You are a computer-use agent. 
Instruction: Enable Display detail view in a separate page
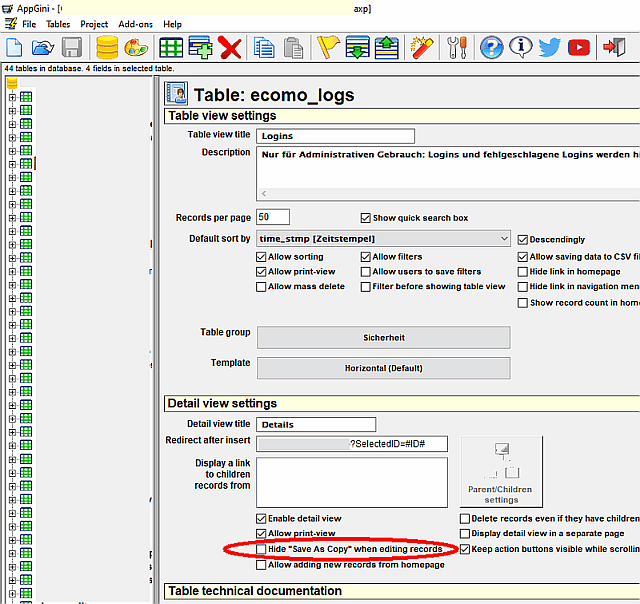point(464,534)
